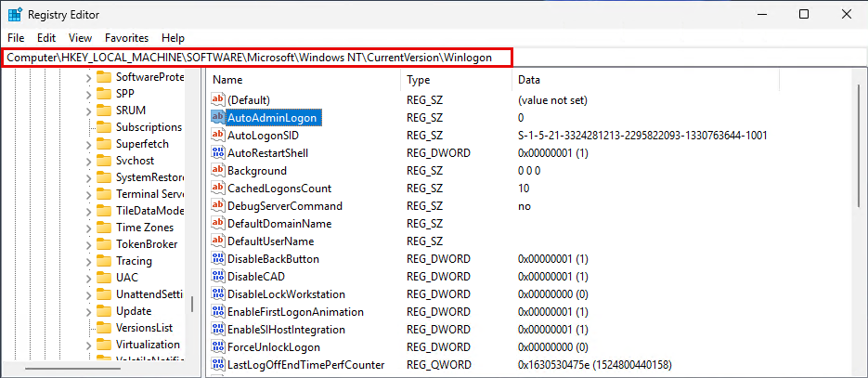Click the ForceUnlockLogon DWORD icon
868x378 pixels.
point(218,347)
